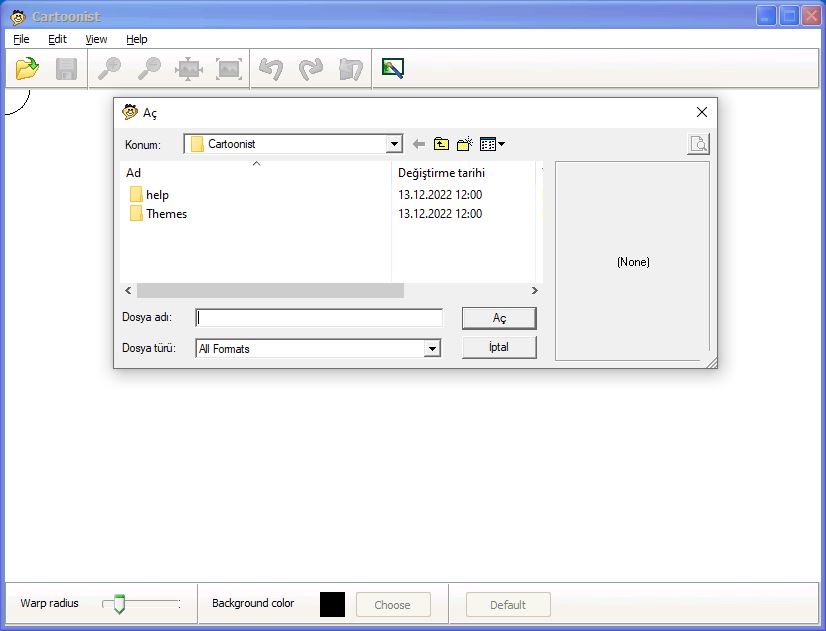Click the background picture toolbar icon
826x631 pixels.
[392, 68]
